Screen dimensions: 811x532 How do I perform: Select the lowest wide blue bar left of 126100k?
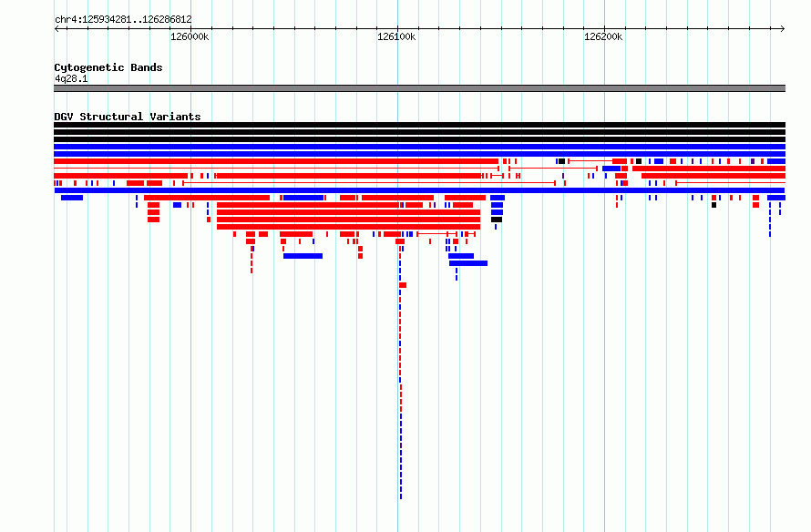point(303,256)
